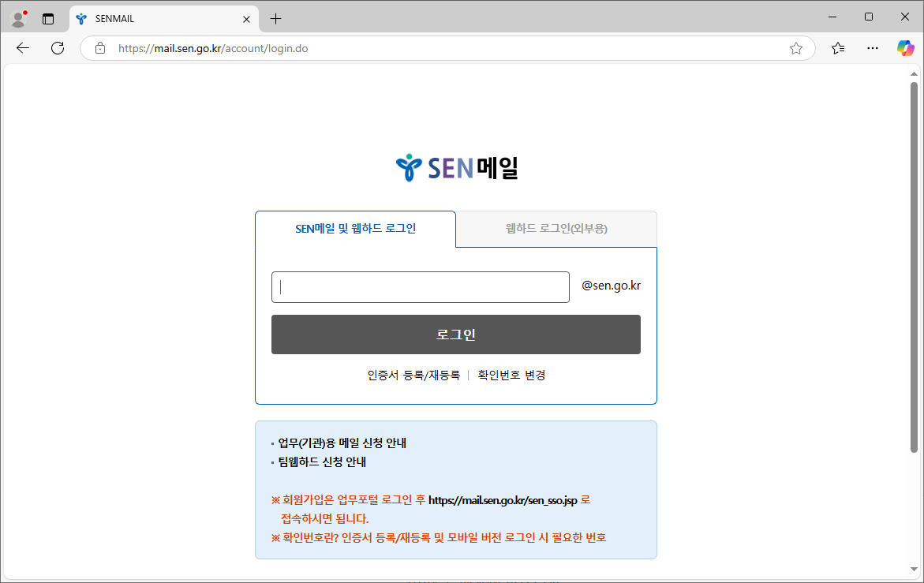Open the Copilot icon in the toolbar
The height and width of the screenshot is (583, 924).
tap(905, 48)
